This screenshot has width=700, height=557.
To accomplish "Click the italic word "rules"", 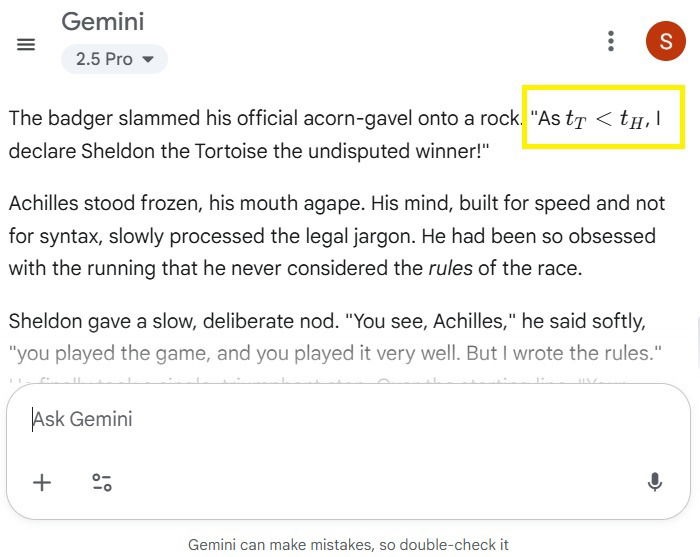I will point(450,268).
